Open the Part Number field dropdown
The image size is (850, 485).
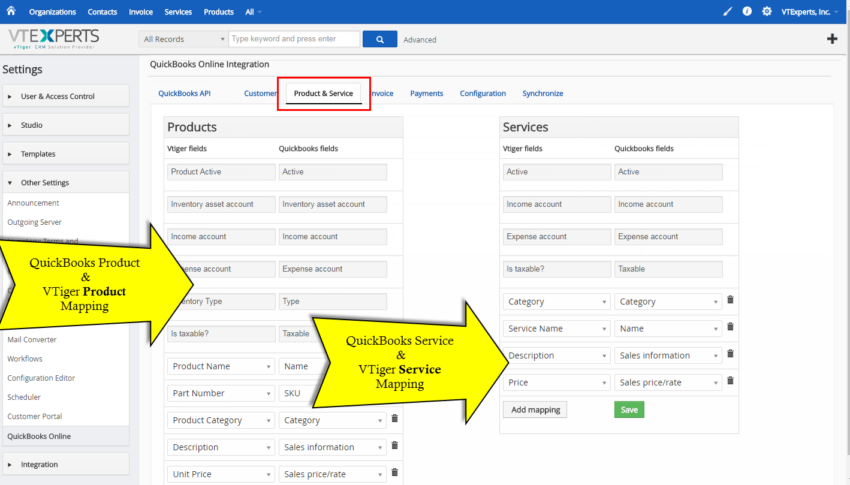221,393
